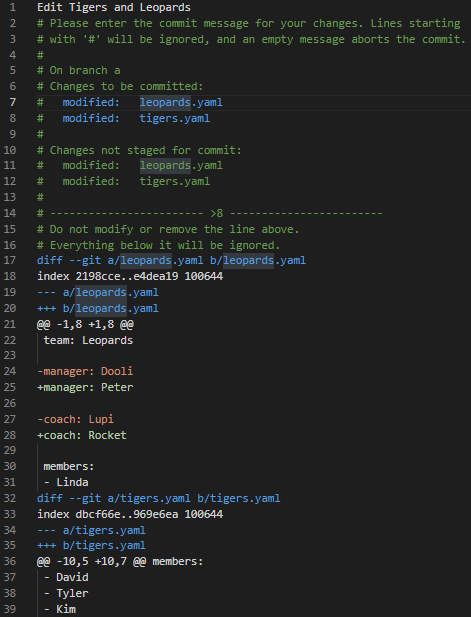Click the commit title 'Edit Tigers and Leopards'
Screen dimensions: 471x617
pyautogui.click(x=114, y=7)
